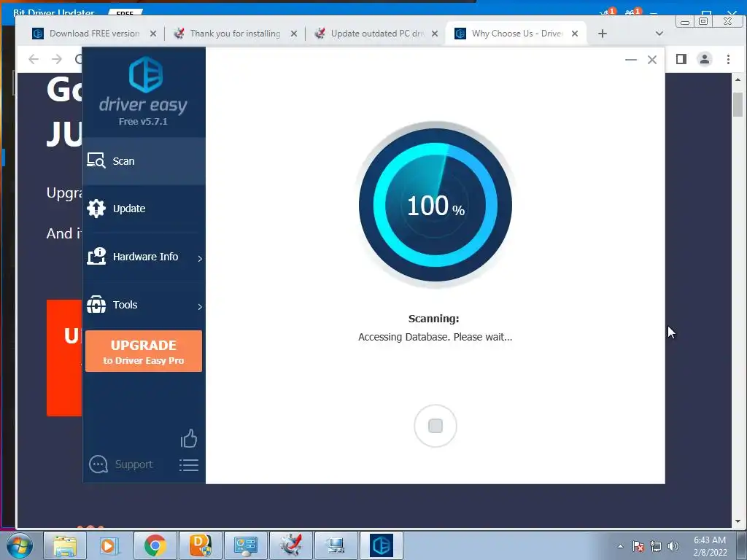Open the computer monitor taskbar icon
The image size is (747, 560).
pyautogui.click(x=336, y=545)
